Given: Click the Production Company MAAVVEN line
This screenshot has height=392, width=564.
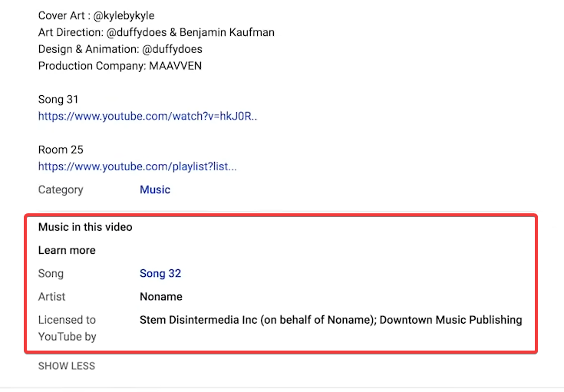Looking at the screenshot, I should [120, 66].
